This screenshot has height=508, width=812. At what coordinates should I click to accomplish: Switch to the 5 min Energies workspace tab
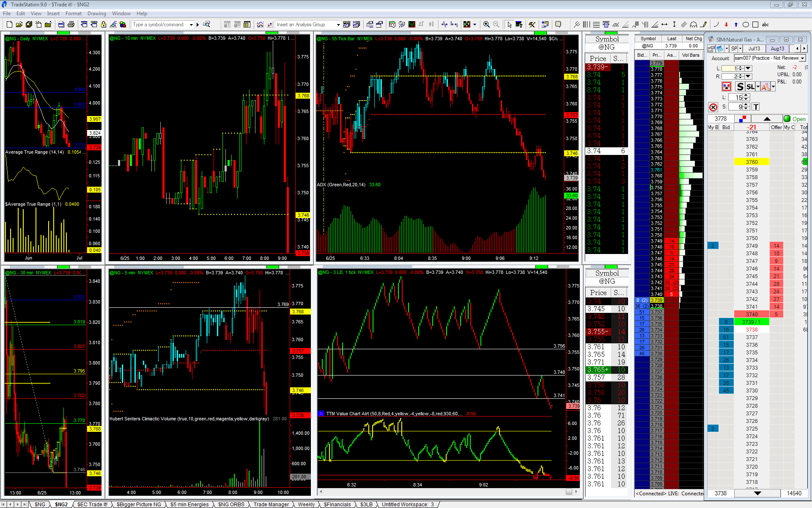[x=189, y=504]
